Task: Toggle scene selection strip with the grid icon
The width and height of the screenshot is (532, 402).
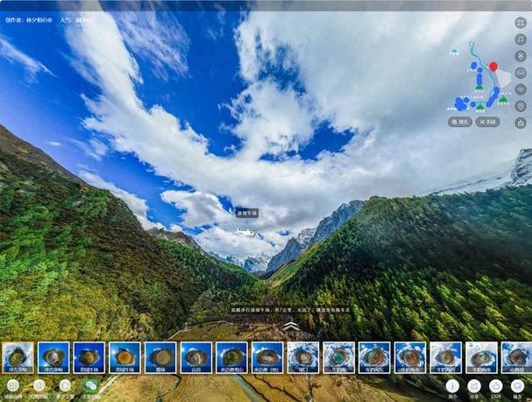Action: coord(13,385)
